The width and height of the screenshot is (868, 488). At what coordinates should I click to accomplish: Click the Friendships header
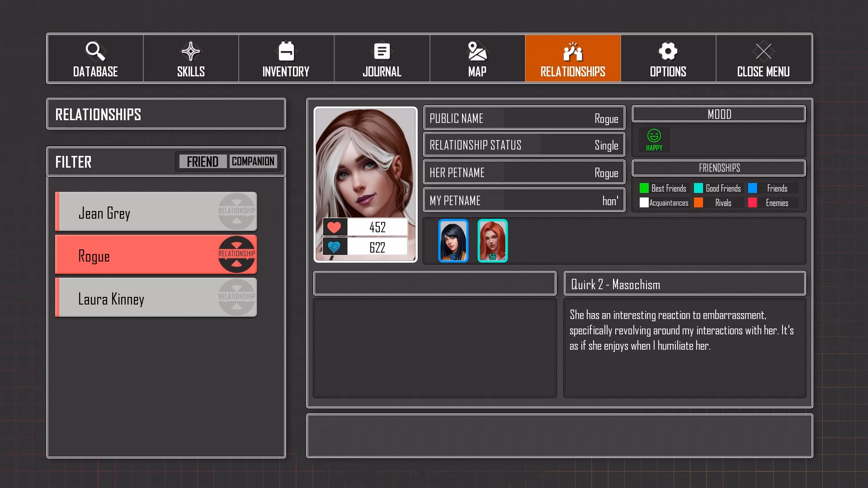pyautogui.click(x=719, y=168)
